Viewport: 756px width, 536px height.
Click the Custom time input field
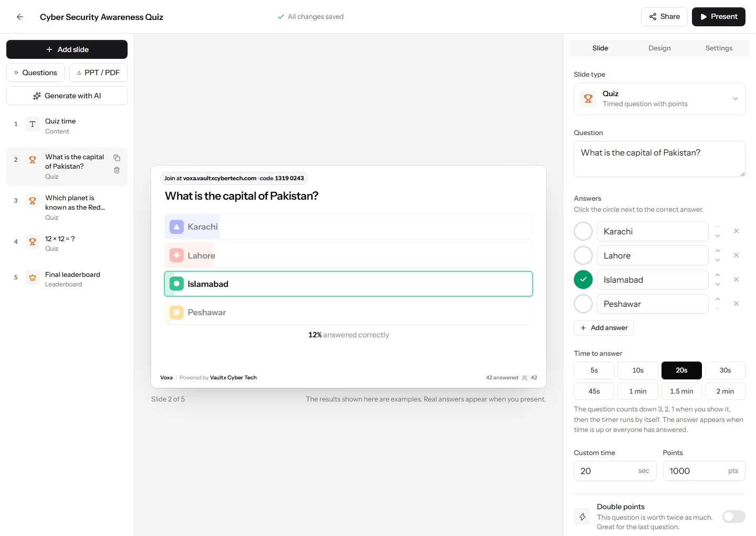pos(615,471)
